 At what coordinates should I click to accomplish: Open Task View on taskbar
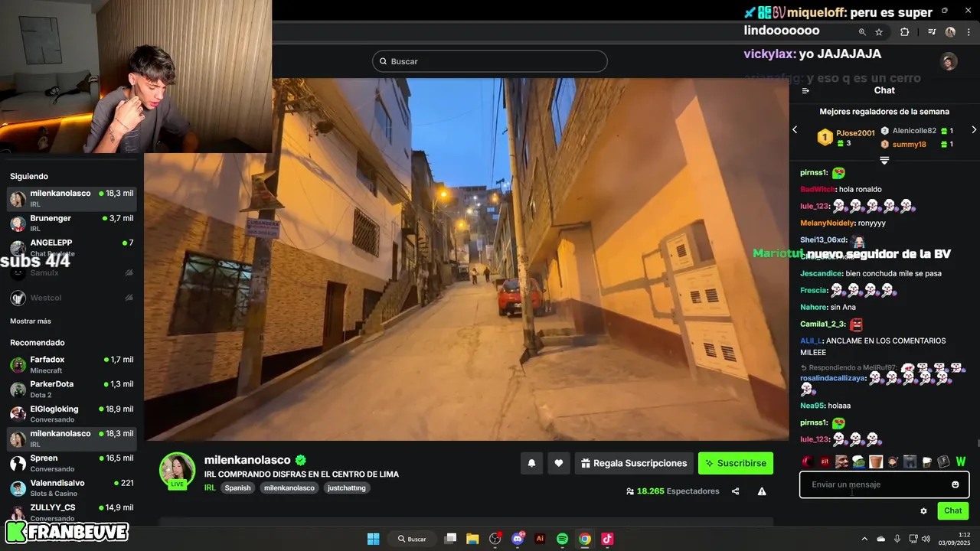450,539
